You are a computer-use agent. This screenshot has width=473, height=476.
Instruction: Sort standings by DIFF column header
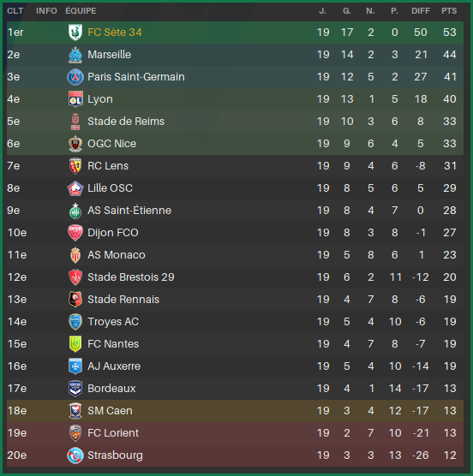click(x=421, y=11)
